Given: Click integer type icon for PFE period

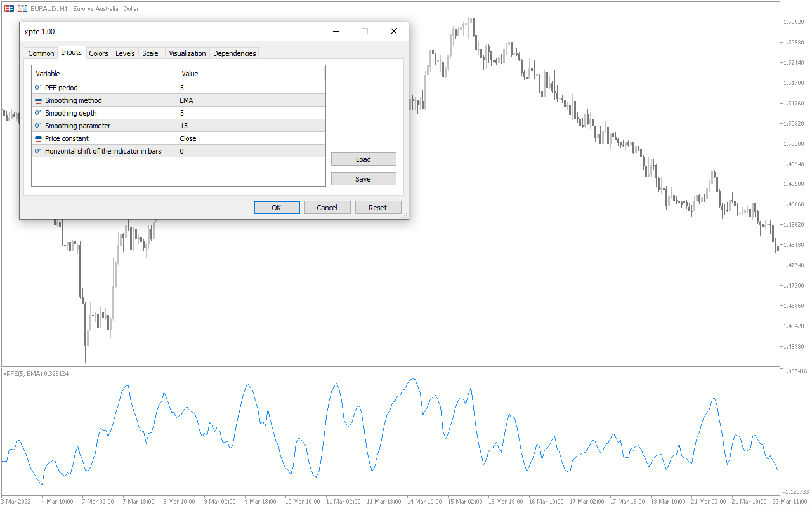Looking at the screenshot, I should click(39, 88).
